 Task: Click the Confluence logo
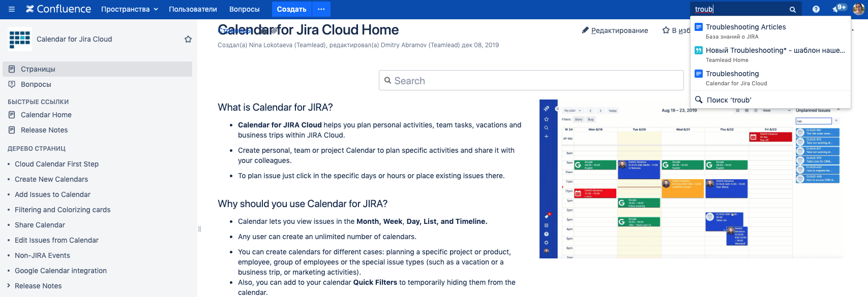click(58, 9)
